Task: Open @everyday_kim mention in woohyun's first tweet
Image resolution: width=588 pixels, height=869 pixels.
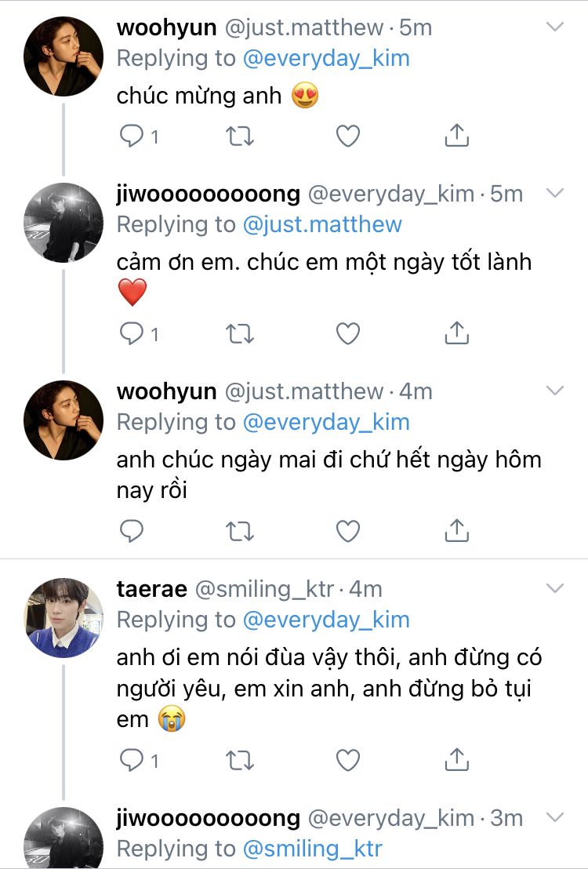Action: point(325,58)
